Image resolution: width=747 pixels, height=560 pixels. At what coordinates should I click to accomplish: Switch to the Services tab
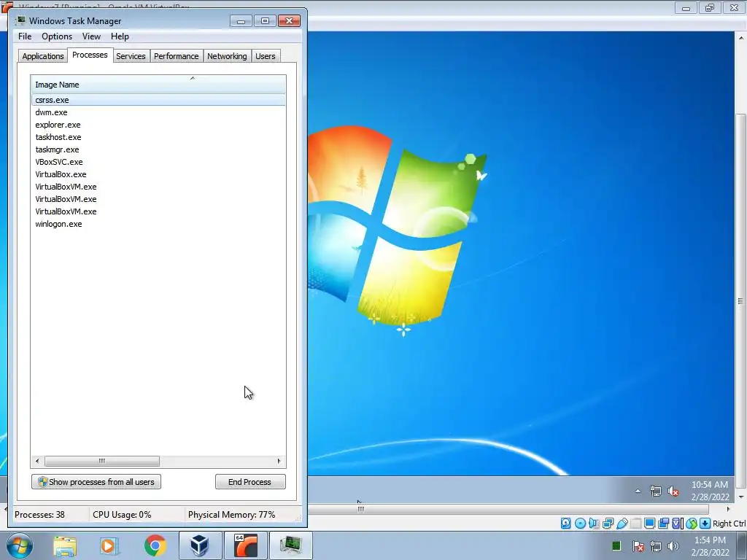click(131, 56)
